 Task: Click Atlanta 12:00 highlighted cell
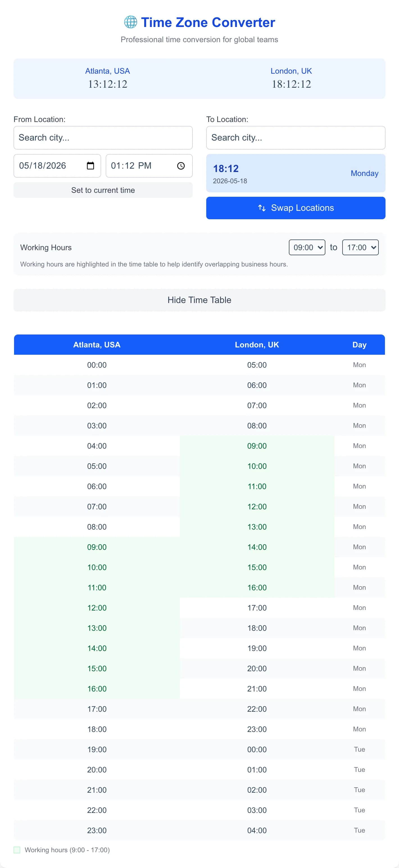point(97,607)
